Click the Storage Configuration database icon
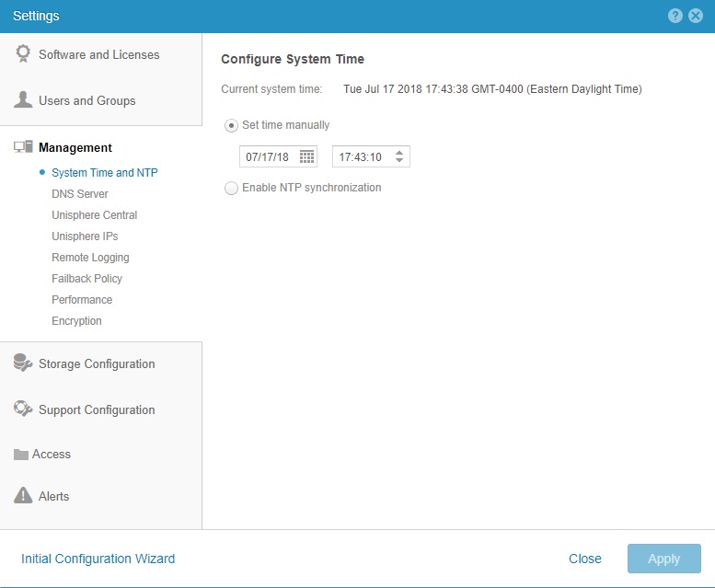Screen dimensions: 715x588 point(24,363)
